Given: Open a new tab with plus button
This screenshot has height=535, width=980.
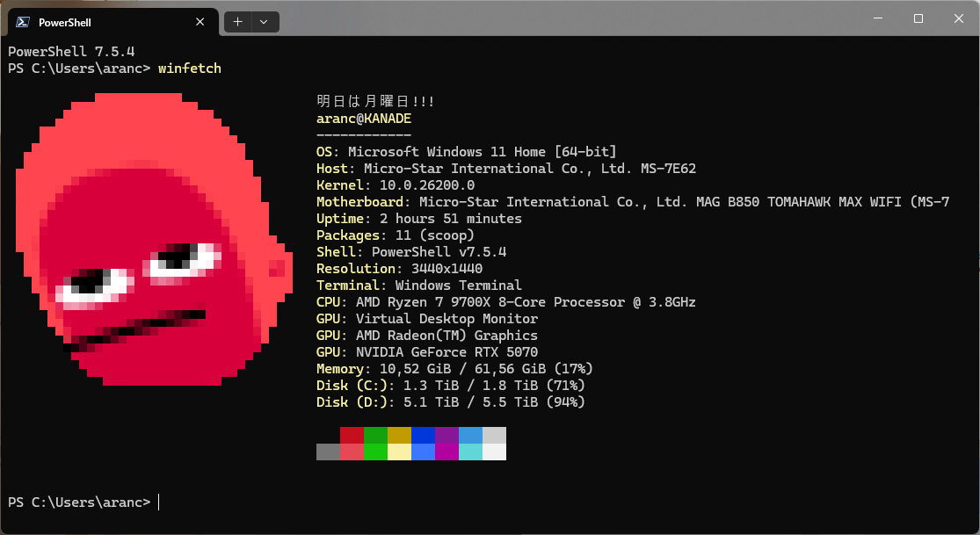Looking at the screenshot, I should click(x=237, y=22).
